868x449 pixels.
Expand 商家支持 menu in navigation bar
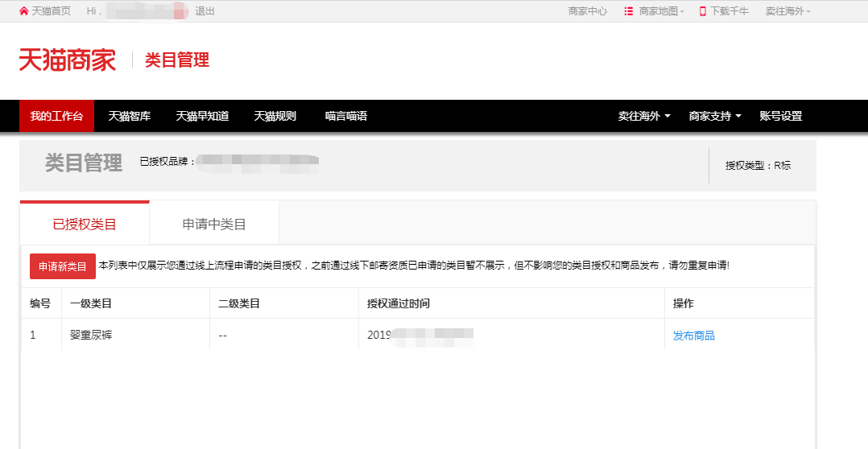(715, 116)
